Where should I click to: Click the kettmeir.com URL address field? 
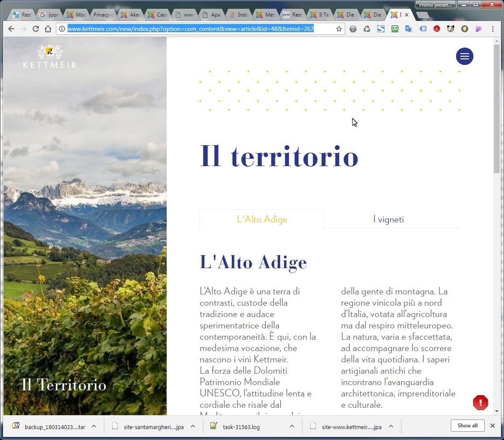199,29
